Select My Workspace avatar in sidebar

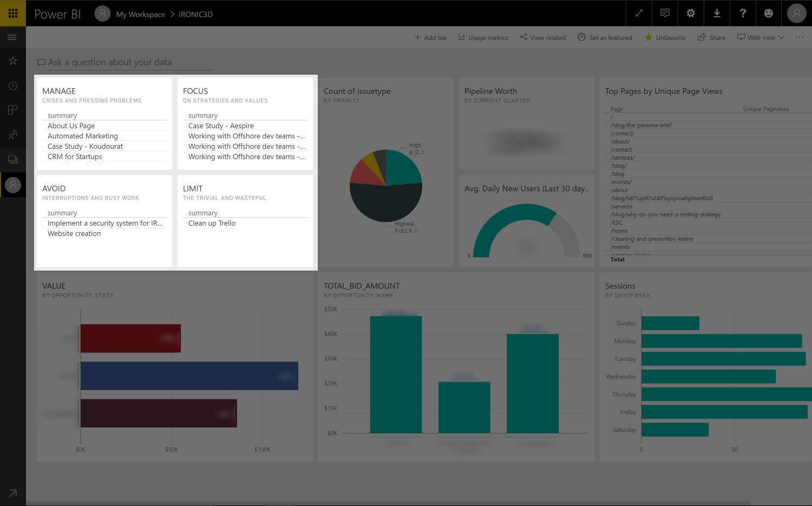(x=13, y=185)
